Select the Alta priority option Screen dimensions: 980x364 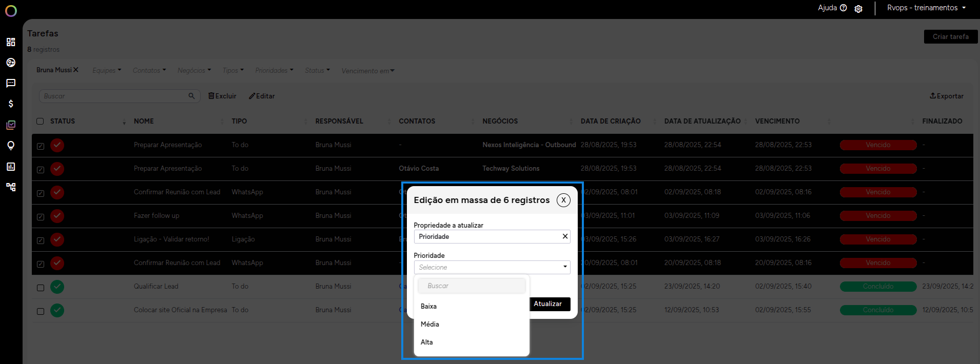pyautogui.click(x=427, y=342)
